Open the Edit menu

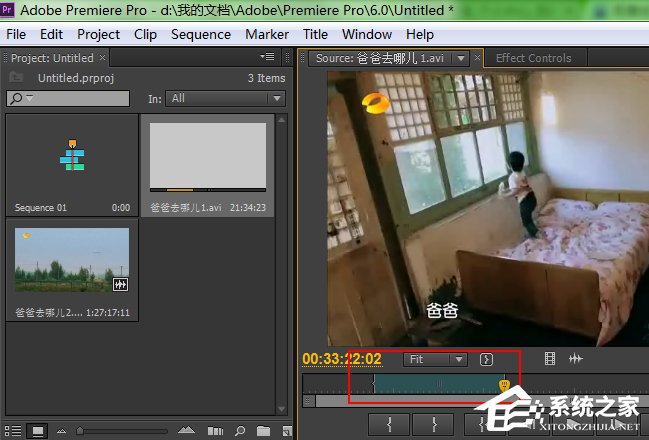tap(51, 34)
